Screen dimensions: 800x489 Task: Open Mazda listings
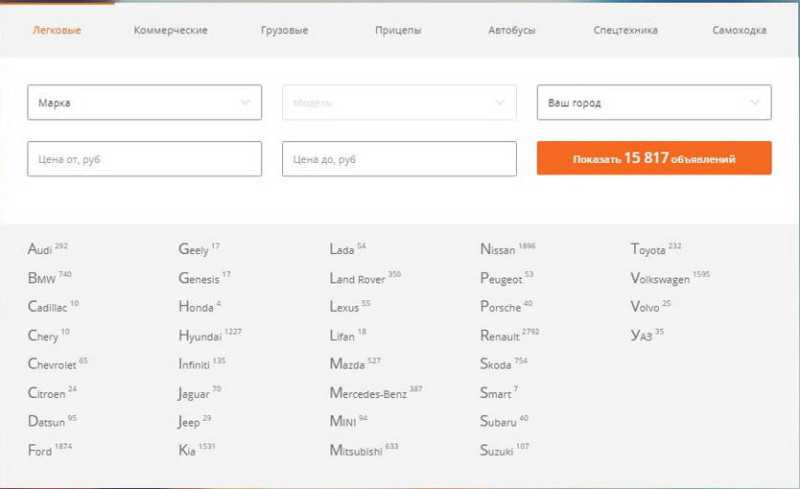click(347, 364)
